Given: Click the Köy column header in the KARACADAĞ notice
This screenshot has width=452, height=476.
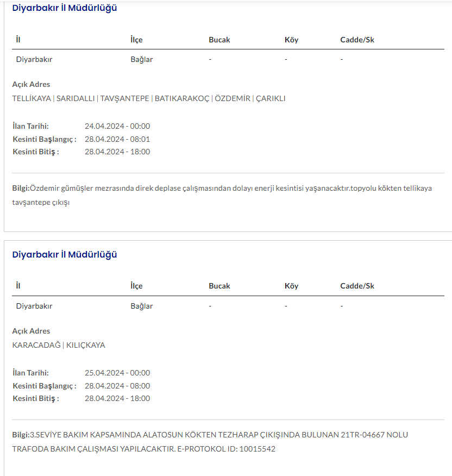Looking at the screenshot, I should [x=291, y=286].
